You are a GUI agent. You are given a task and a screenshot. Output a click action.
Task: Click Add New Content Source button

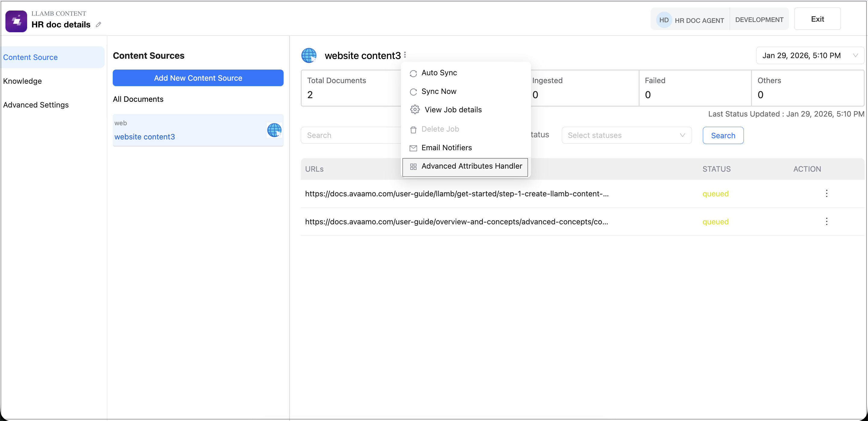coord(198,78)
